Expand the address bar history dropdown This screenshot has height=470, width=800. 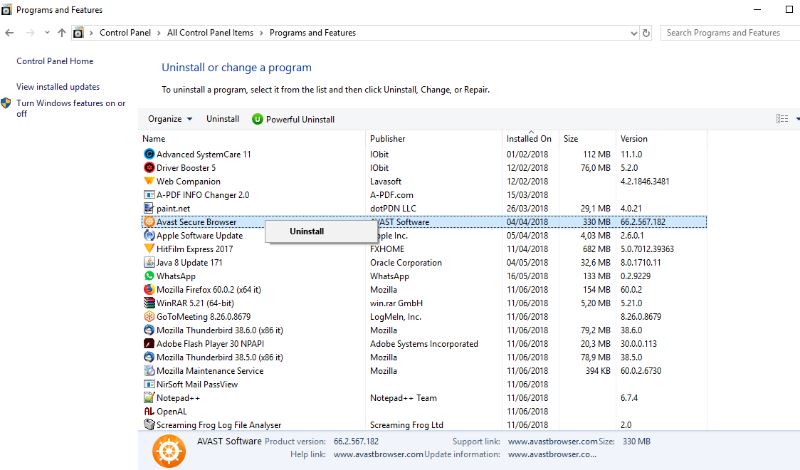pos(634,33)
